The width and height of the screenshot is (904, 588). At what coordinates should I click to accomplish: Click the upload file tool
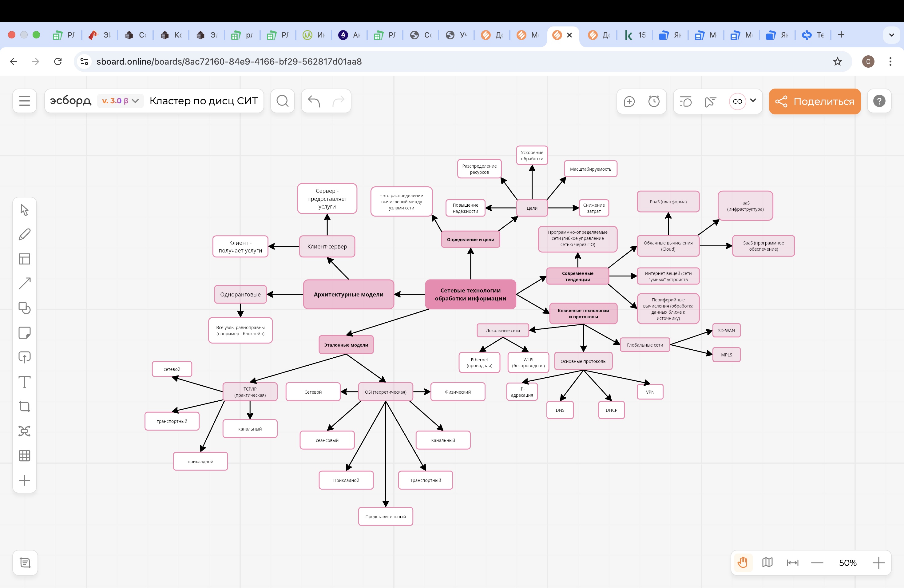point(24,357)
